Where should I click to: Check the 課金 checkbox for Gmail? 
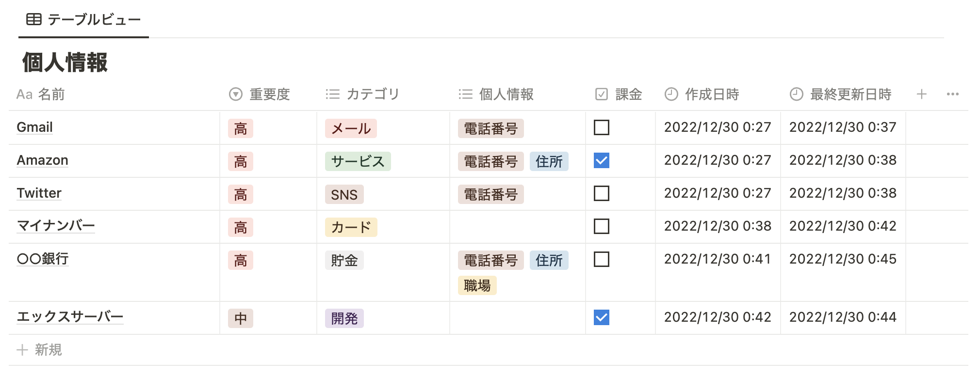coord(602,127)
